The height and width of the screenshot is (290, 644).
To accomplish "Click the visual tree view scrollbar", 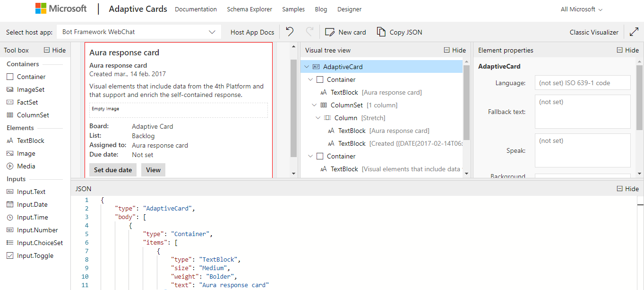I will coord(466,103).
